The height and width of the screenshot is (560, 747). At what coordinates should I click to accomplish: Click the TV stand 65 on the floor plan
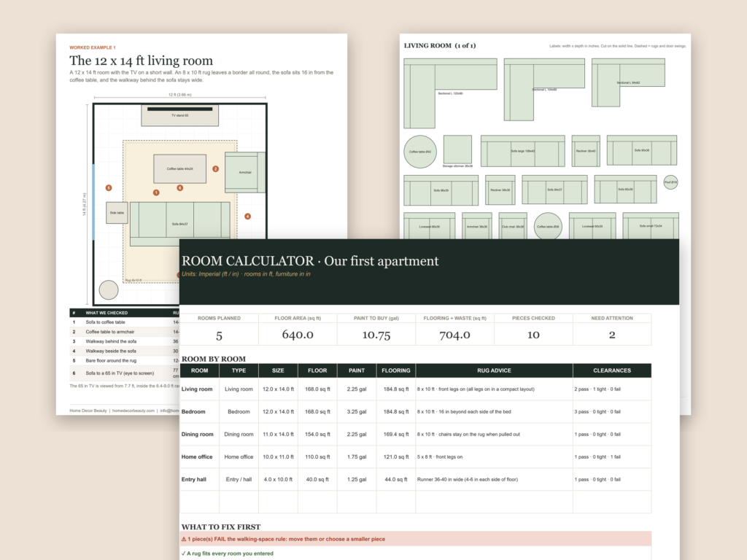pos(179,115)
